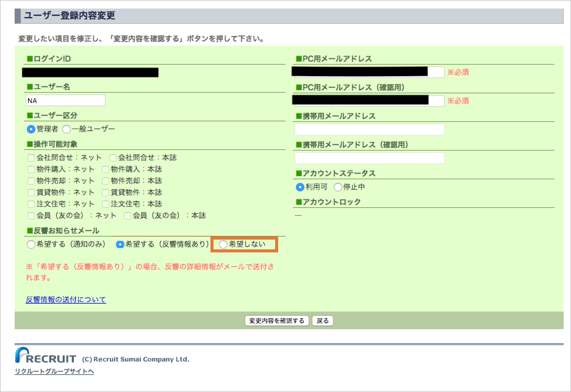Check 物件購入:本誌 checkbox
This screenshot has width=571, height=392.
coord(105,169)
